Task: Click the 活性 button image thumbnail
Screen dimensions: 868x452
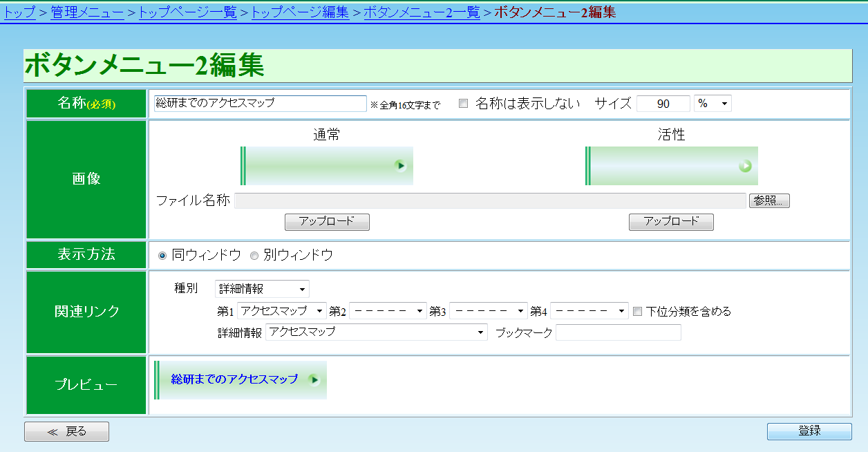Action: (672, 166)
